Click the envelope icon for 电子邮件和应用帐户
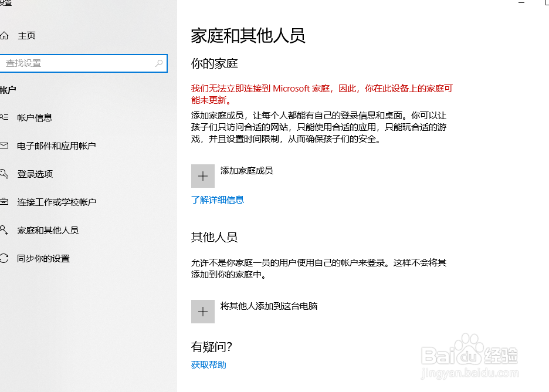 pos(4,146)
